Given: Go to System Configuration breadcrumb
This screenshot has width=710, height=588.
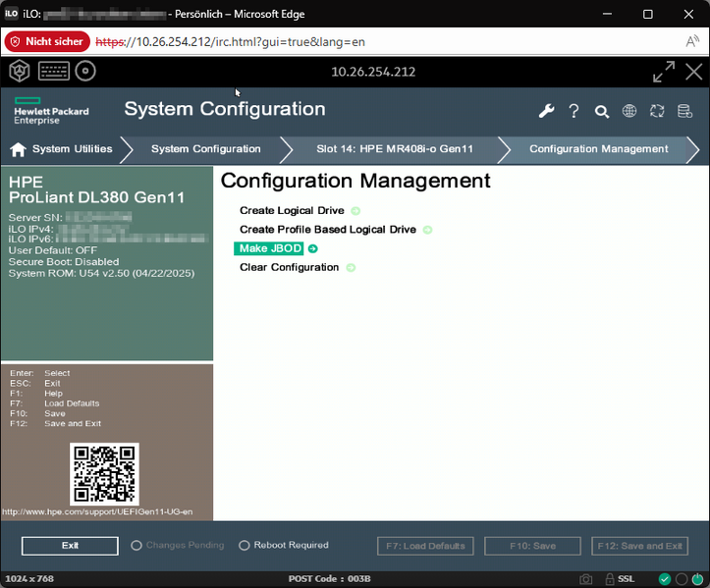Looking at the screenshot, I should [x=206, y=149].
